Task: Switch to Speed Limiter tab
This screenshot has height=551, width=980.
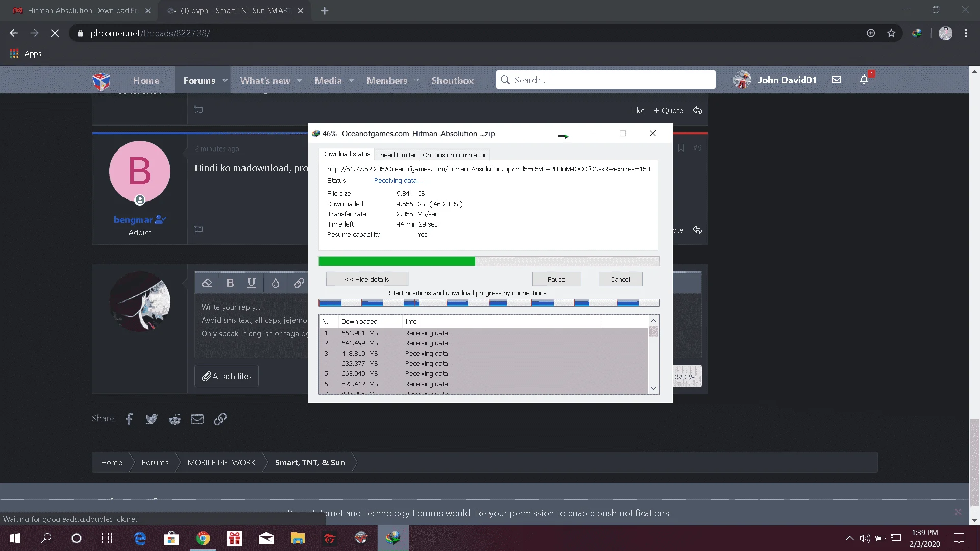Action: tap(396, 155)
